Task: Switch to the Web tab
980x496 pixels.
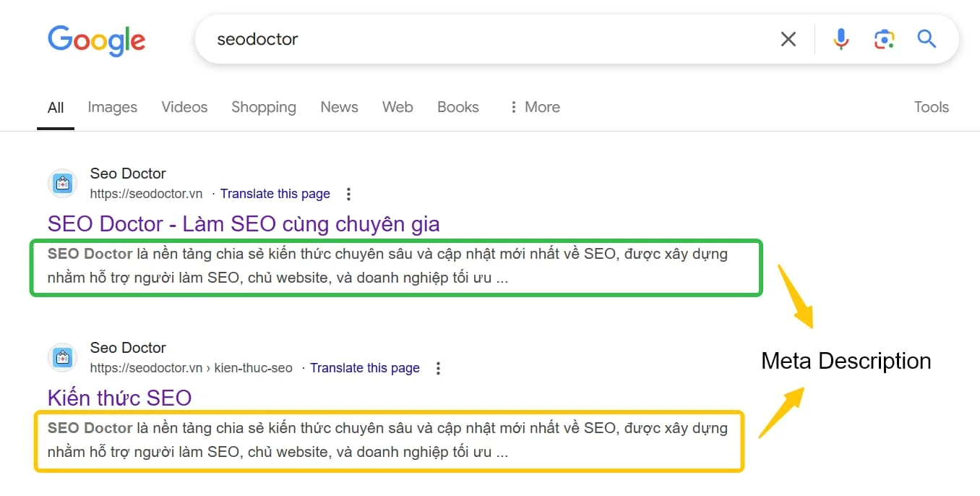Action: click(x=397, y=107)
